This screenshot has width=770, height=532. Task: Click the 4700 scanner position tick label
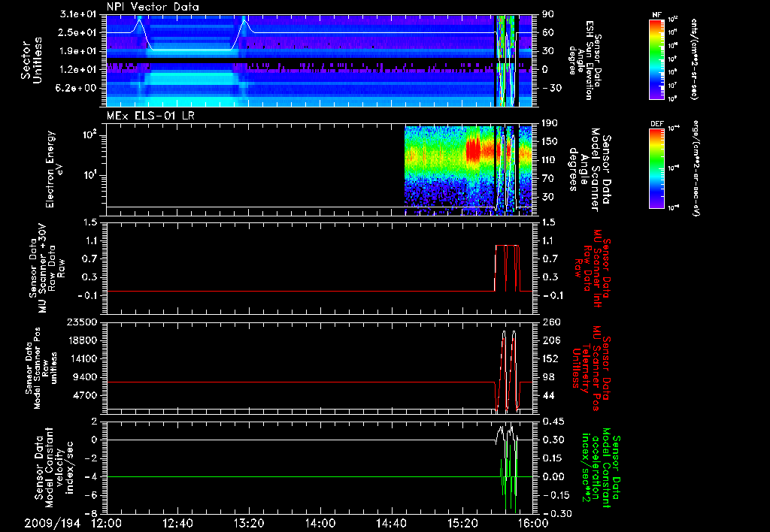point(84,395)
